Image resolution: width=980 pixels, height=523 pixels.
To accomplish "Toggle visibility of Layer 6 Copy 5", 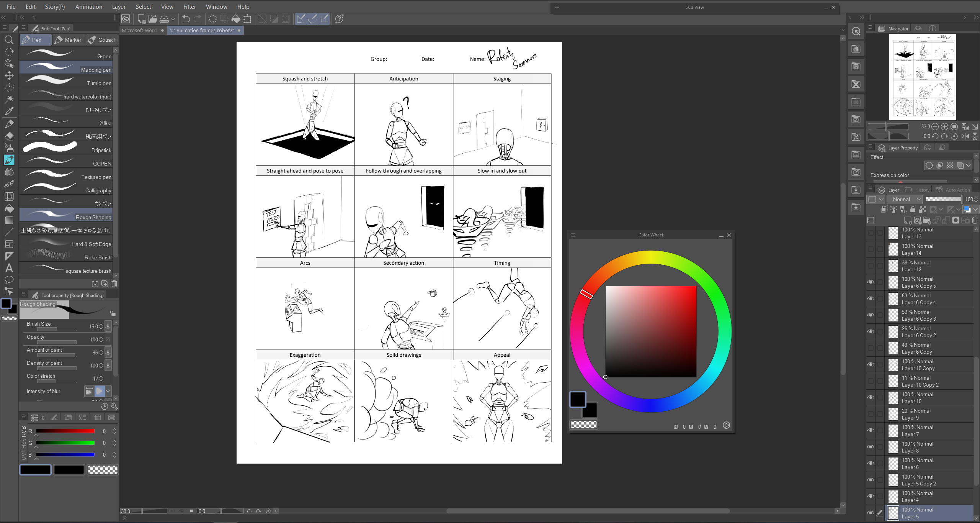I will tap(871, 282).
